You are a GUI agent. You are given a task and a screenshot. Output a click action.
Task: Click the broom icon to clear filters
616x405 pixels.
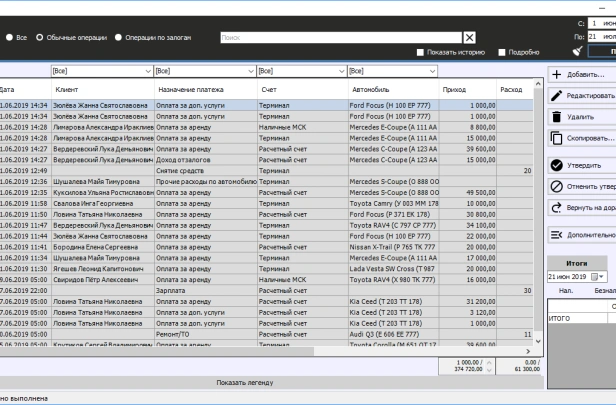577,51
